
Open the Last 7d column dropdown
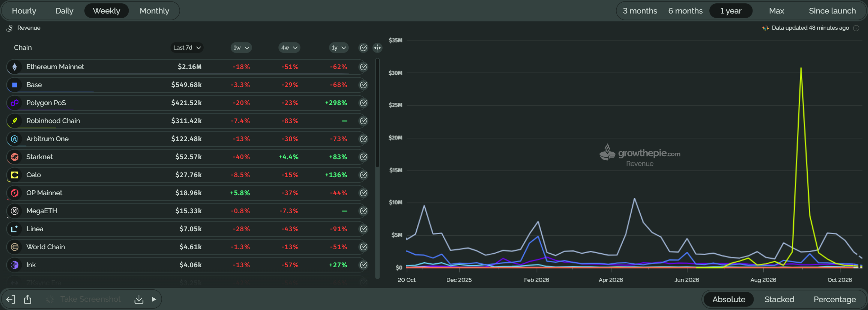click(187, 48)
